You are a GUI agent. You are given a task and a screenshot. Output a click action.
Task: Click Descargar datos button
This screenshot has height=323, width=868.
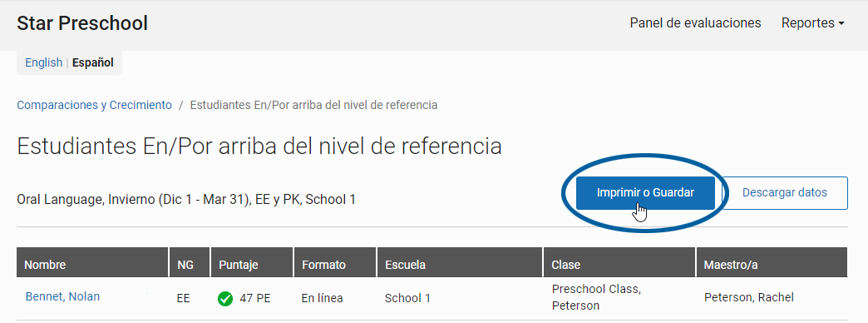click(784, 193)
